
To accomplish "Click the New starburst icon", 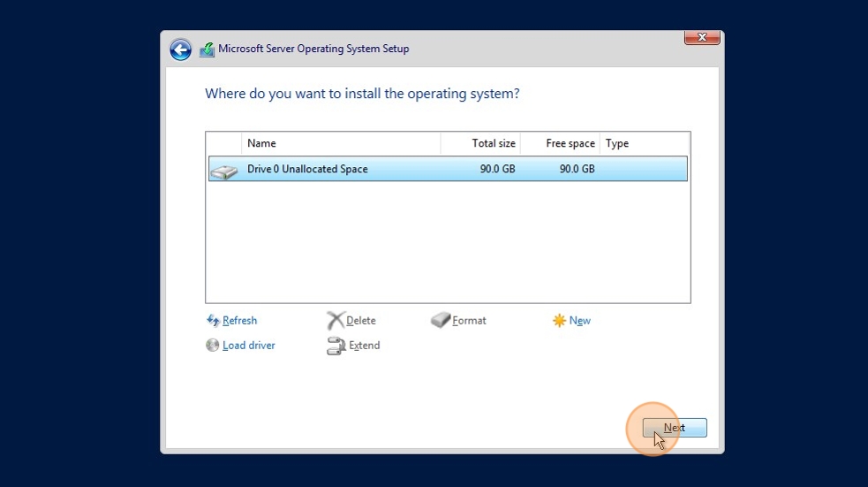I will (x=559, y=320).
